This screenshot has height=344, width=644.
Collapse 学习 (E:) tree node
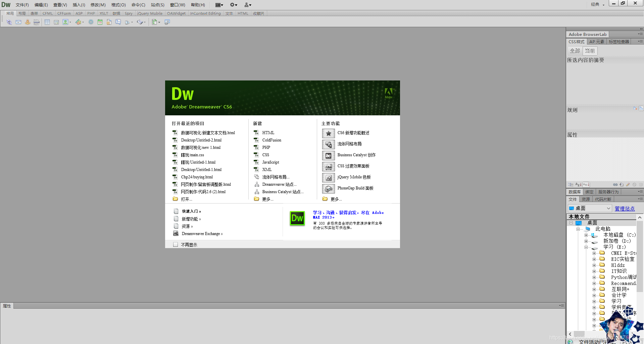pyautogui.click(x=586, y=247)
